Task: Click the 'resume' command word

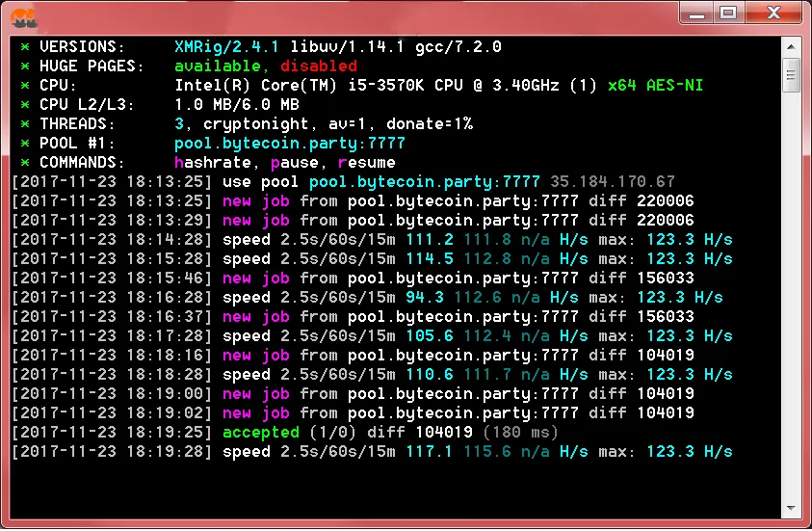Action: click(x=366, y=163)
